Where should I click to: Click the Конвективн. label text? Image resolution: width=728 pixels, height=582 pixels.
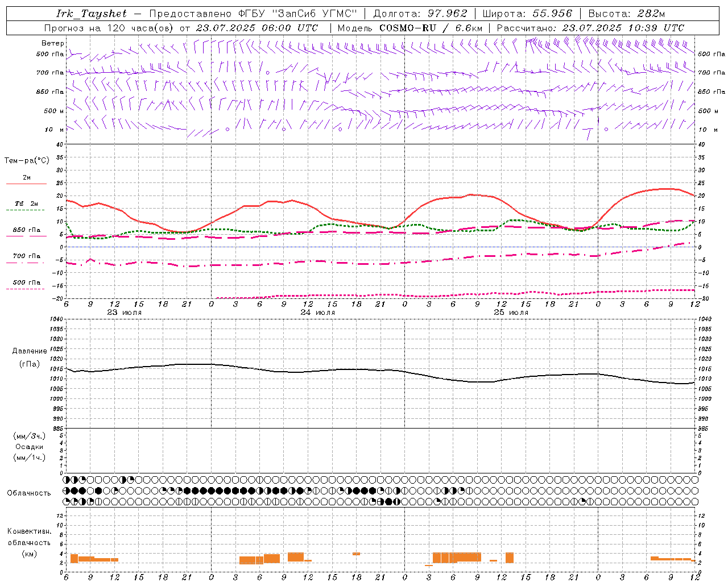click(29, 531)
